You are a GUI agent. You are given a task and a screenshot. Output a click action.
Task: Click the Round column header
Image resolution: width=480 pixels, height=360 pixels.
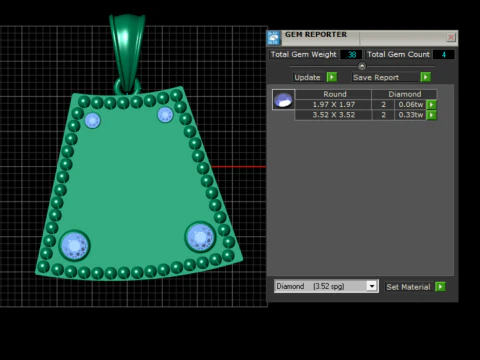pyautogui.click(x=333, y=94)
